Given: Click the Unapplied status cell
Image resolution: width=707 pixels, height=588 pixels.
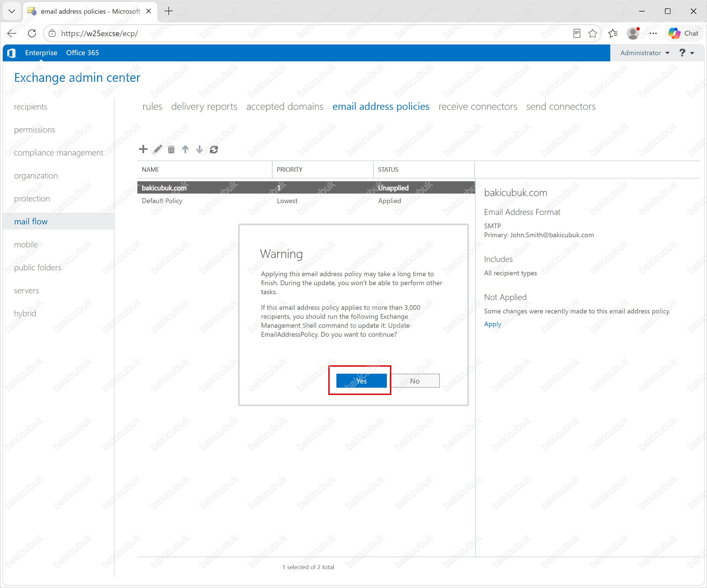Looking at the screenshot, I should [x=393, y=188].
